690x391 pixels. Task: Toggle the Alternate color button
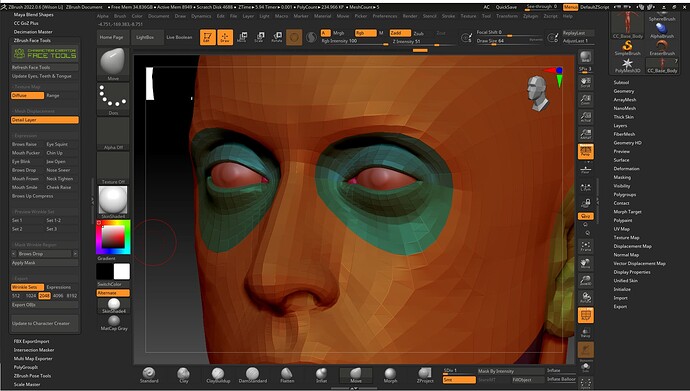click(113, 293)
